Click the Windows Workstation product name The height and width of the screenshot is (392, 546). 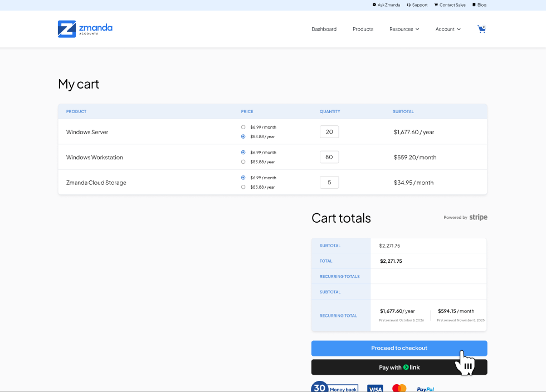coord(94,158)
